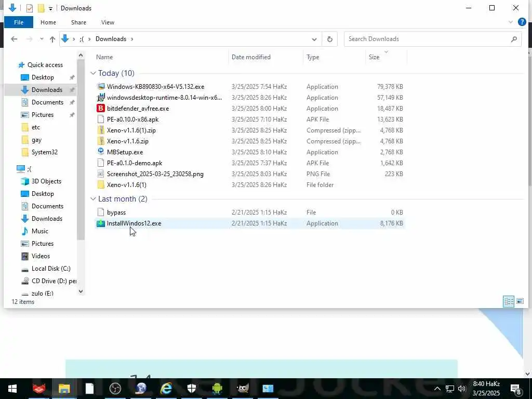This screenshot has width=532, height=399.
Task: Click the navigation pane scroll down arrow
Action: coord(81,291)
